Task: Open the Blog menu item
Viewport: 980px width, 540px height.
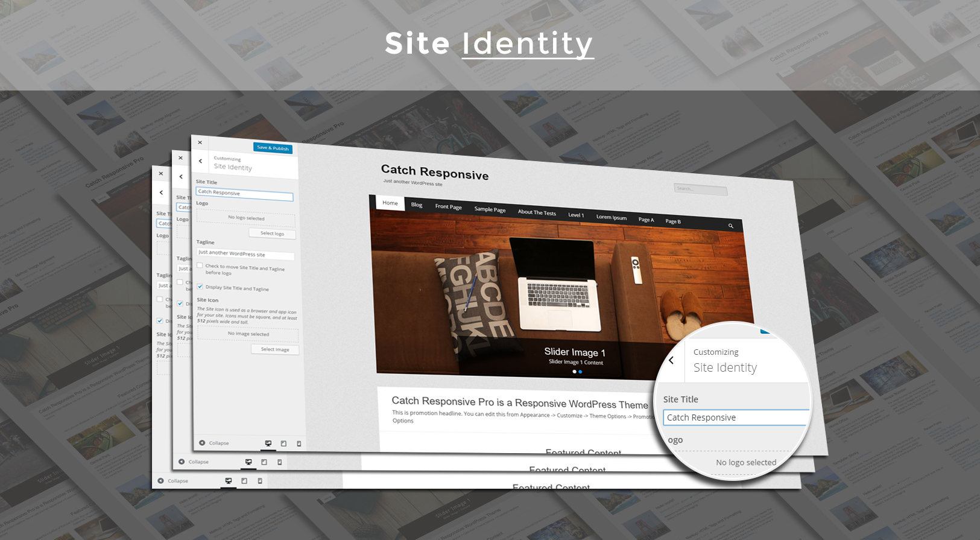Action: (417, 205)
